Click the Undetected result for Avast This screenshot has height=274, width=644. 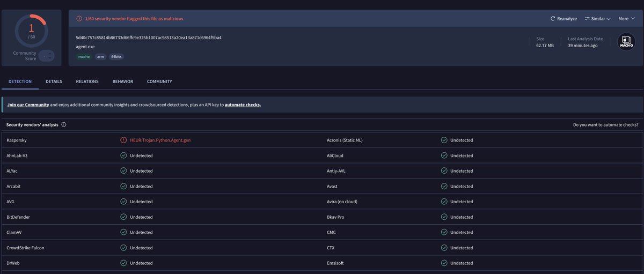pyautogui.click(x=462, y=186)
